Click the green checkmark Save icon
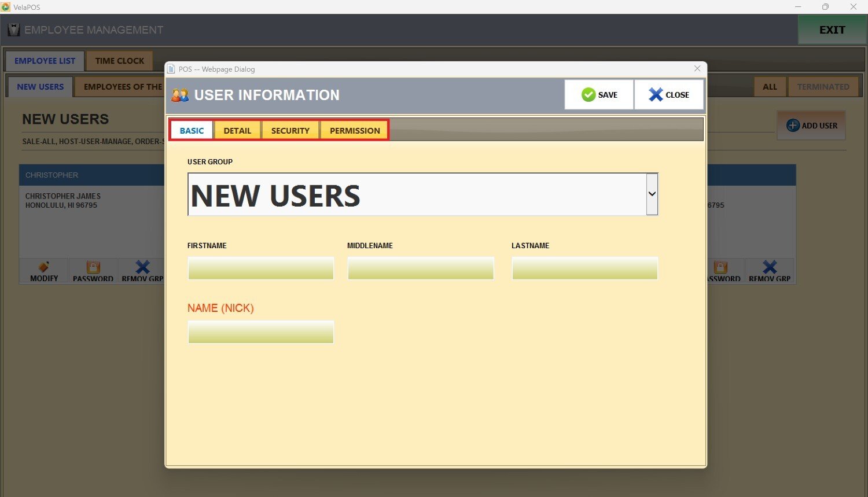The height and width of the screenshot is (497, 868). pyautogui.click(x=589, y=95)
